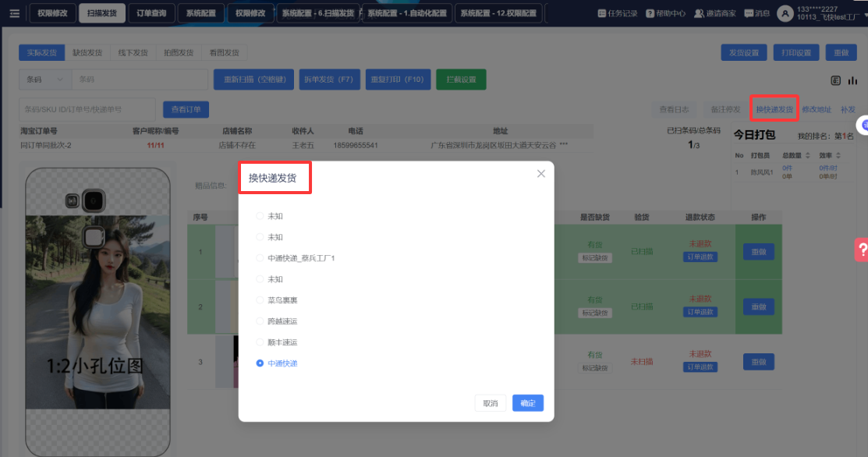Switch to the 实际发货 tab
The image size is (868, 457).
tap(42, 52)
